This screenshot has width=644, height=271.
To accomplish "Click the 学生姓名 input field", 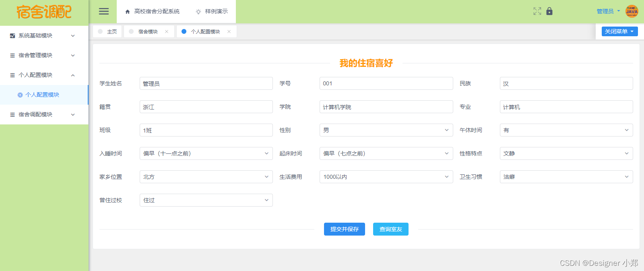I will click(x=206, y=83).
